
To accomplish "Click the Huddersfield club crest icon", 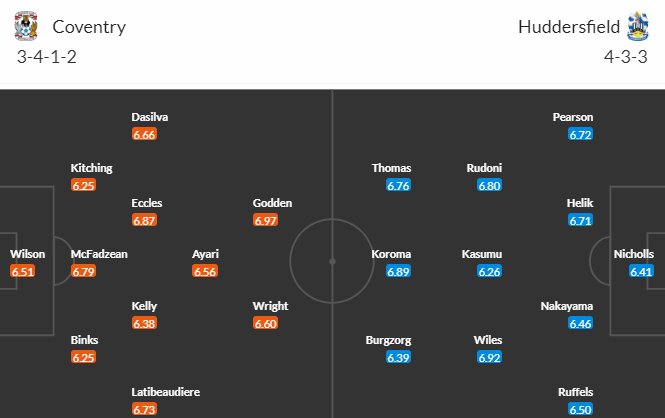I will point(638,26).
